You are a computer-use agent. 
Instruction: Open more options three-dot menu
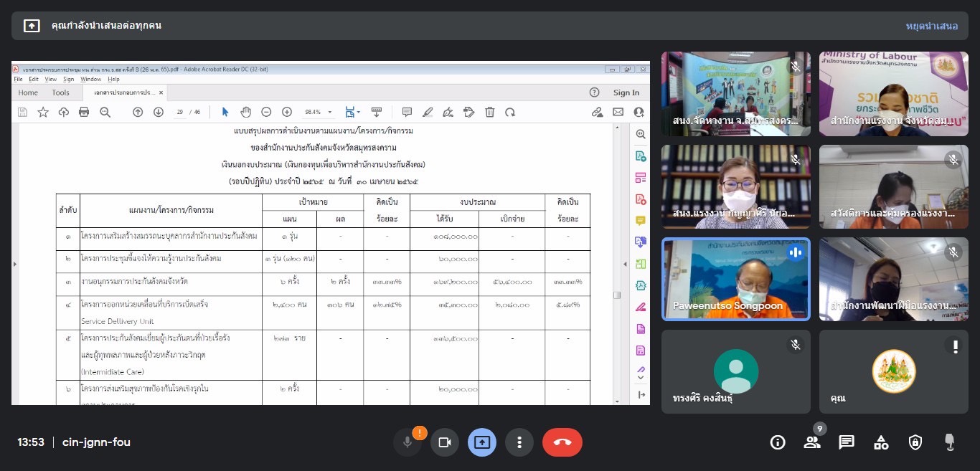coord(519,442)
